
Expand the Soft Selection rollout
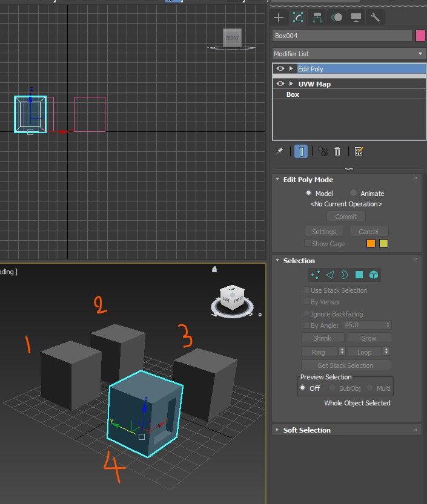(x=306, y=430)
